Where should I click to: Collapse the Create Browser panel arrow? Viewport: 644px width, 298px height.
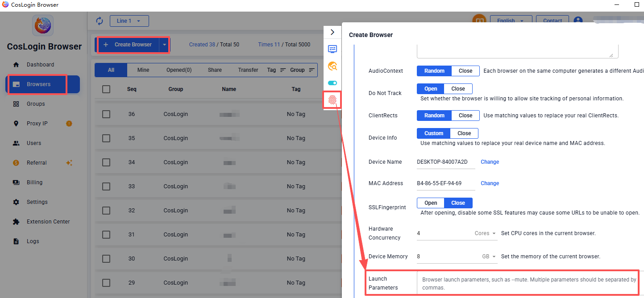[332, 32]
